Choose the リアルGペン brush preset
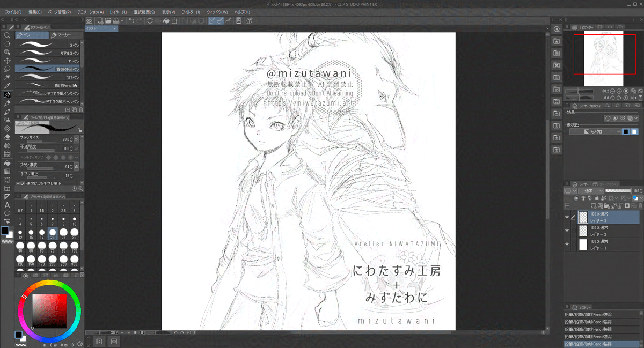Viewport: 644px width, 348px height. pos(48,53)
